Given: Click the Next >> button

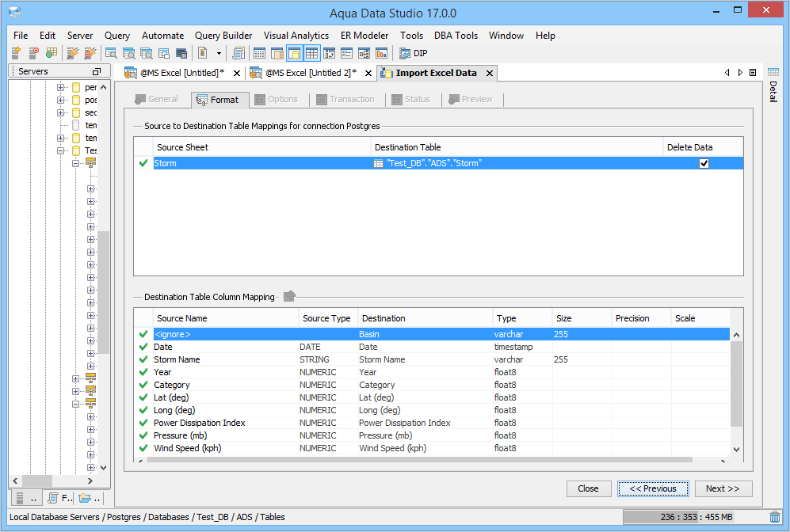Looking at the screenshot, I should click(723, 488).
